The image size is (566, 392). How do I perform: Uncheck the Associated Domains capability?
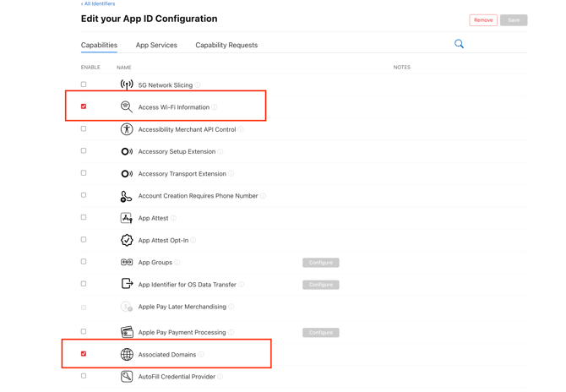[x=84, y=354]
